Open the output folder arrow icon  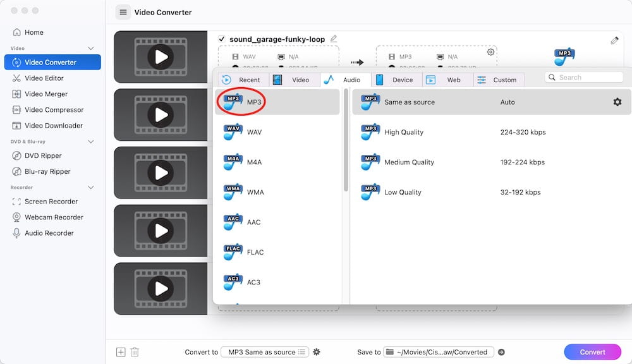coord(501,352)
